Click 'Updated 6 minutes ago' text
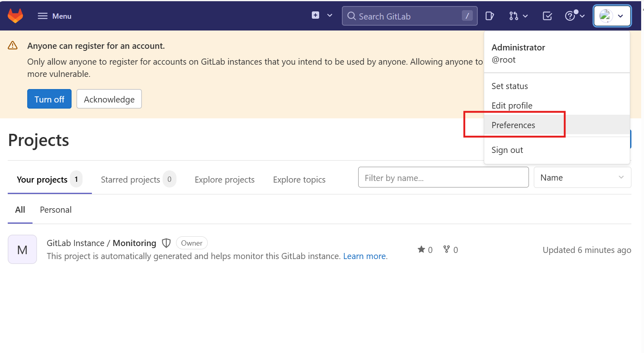 pos(587,250)
